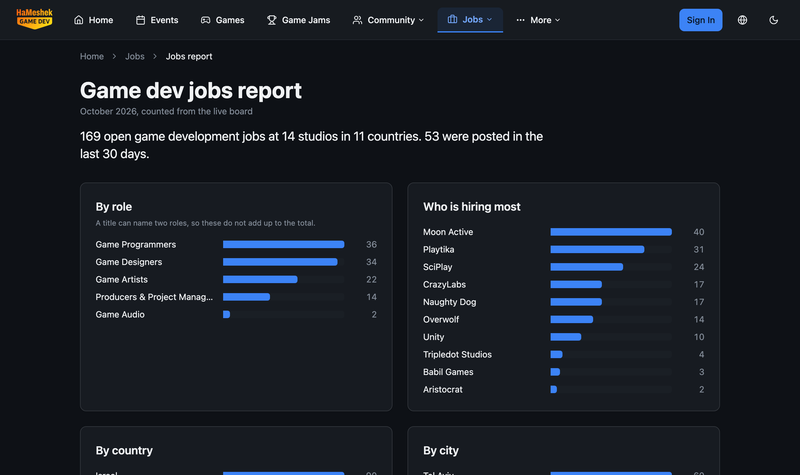Click the Jobs report breadcrumb
This screenshot has height=475, width=800.
[x=189, y=56]
